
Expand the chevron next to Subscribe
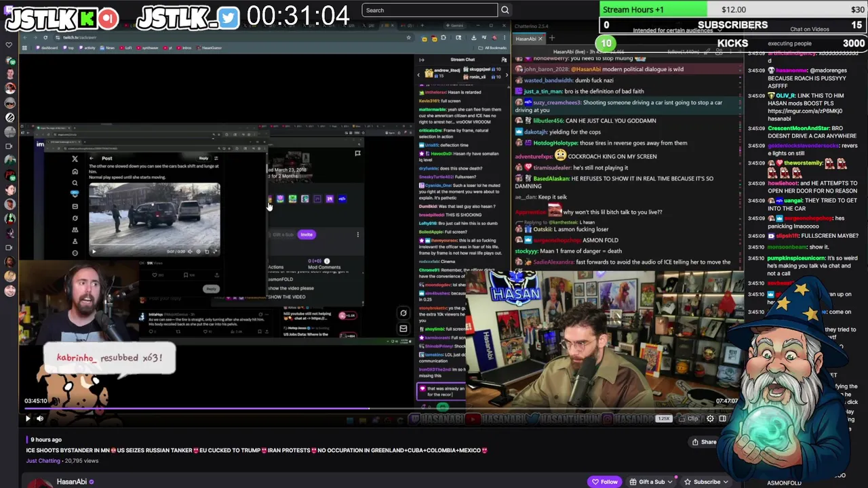(726, 482)
